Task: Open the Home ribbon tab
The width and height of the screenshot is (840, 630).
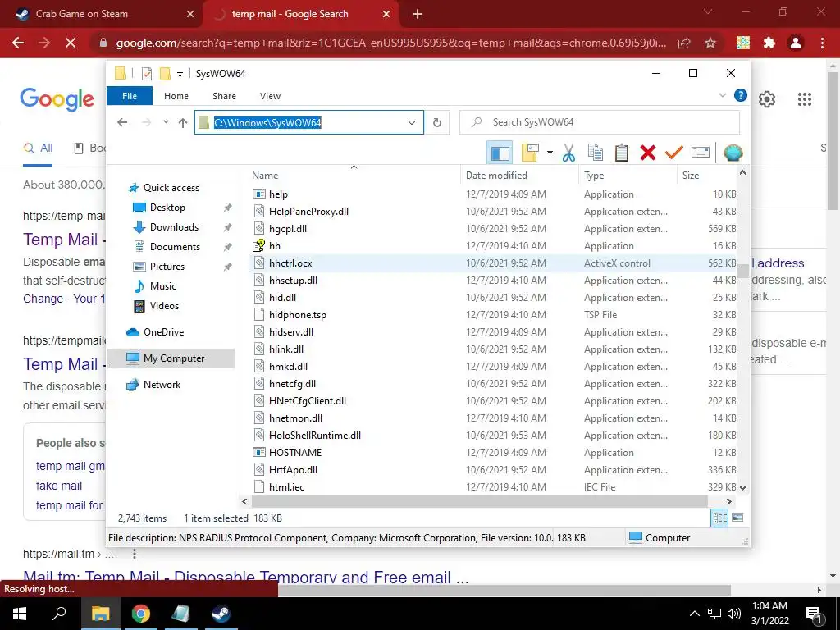Action: (x=176, y=96)
